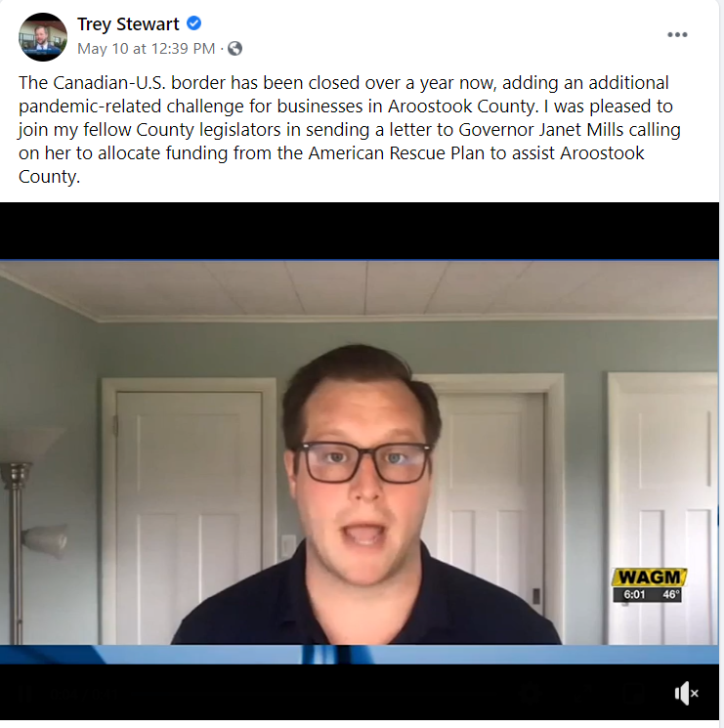724x728 pixels.
Task: Click the globe public audience icon
Action: pos(234,48)
